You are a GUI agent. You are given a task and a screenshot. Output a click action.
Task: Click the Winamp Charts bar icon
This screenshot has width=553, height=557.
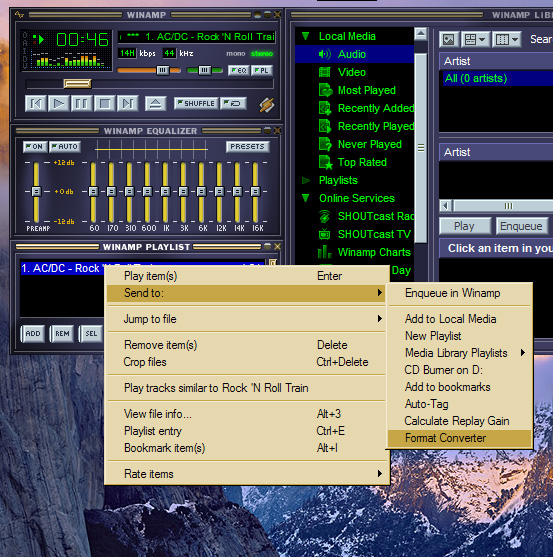tap(325, 252)
